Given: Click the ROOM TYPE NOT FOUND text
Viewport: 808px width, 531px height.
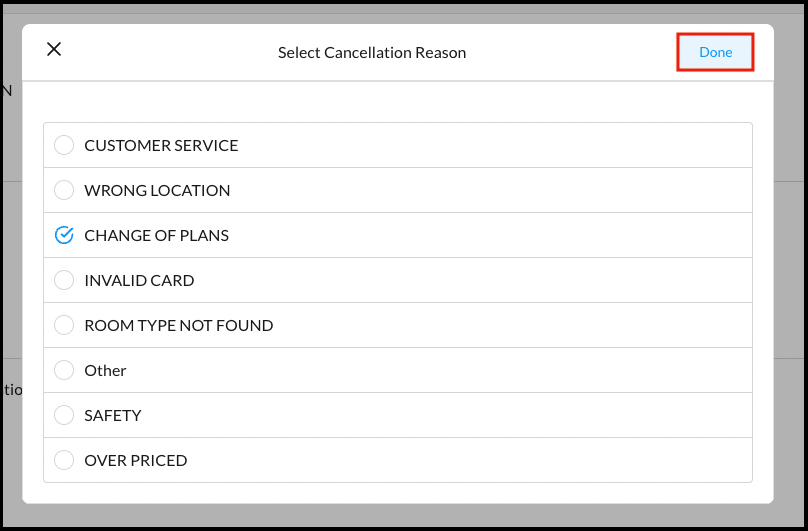Looking at the screenshot, I should [178, 325].
